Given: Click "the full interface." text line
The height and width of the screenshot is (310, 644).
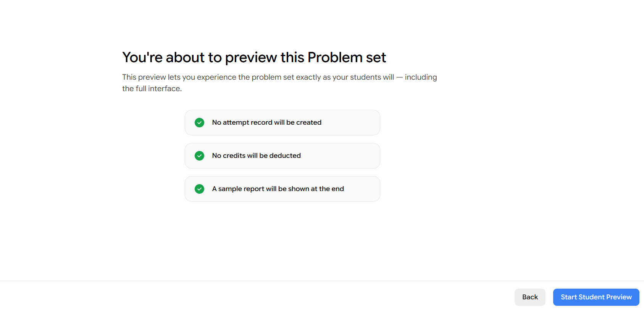Looking at the screenshot, I should click(x=152, y=88).
